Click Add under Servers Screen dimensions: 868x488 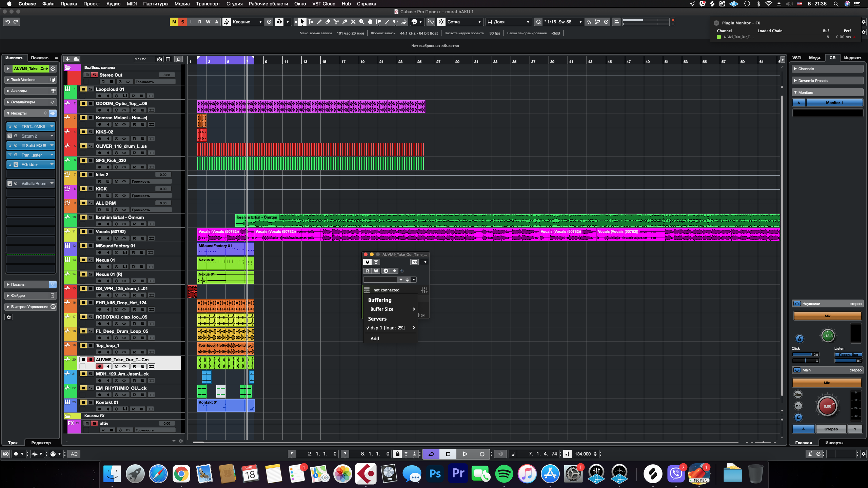click(375, 339)
